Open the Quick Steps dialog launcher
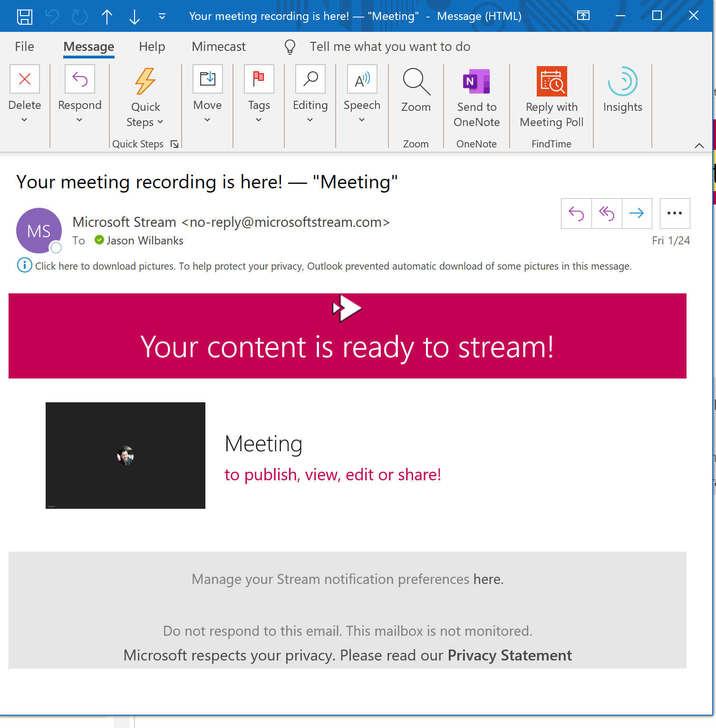Image resolution: width=716 pixels, height=728 pixels. pyautogui.click(x=174, y=144)
